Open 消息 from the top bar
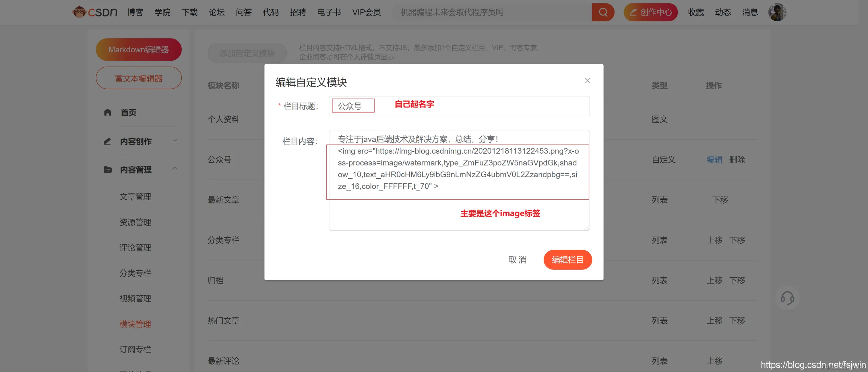 tap(750, 12)
